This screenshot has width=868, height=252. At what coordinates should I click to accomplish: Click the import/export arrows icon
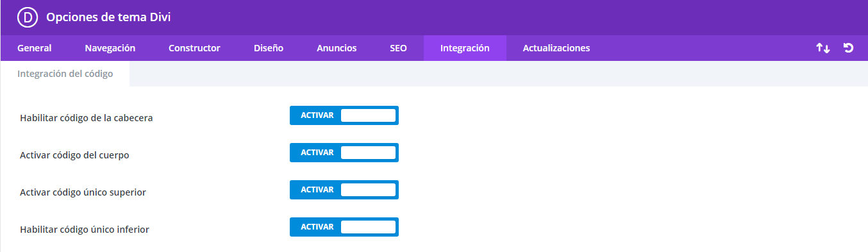[822, 48]
